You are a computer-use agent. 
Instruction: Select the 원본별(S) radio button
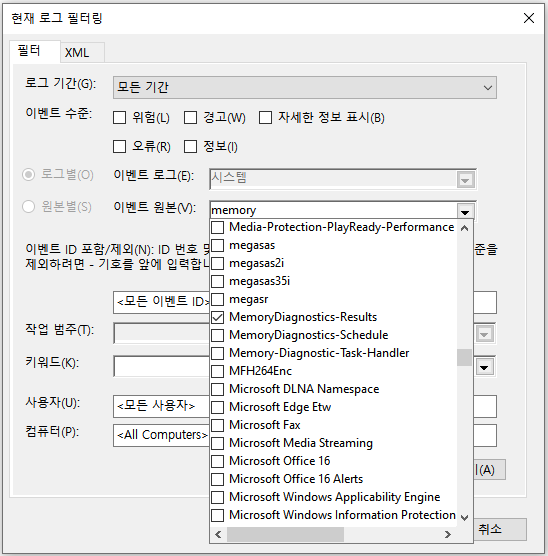pos(28,206)
